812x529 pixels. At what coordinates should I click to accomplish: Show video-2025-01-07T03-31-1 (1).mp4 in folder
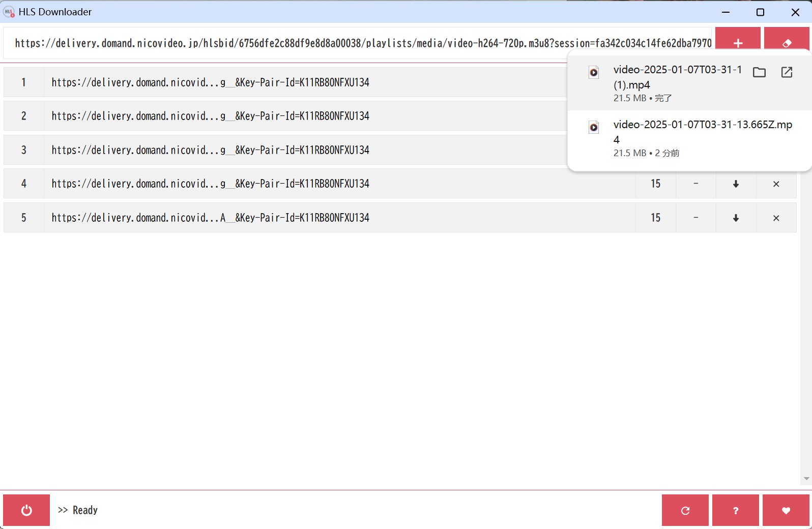[759, 72]
